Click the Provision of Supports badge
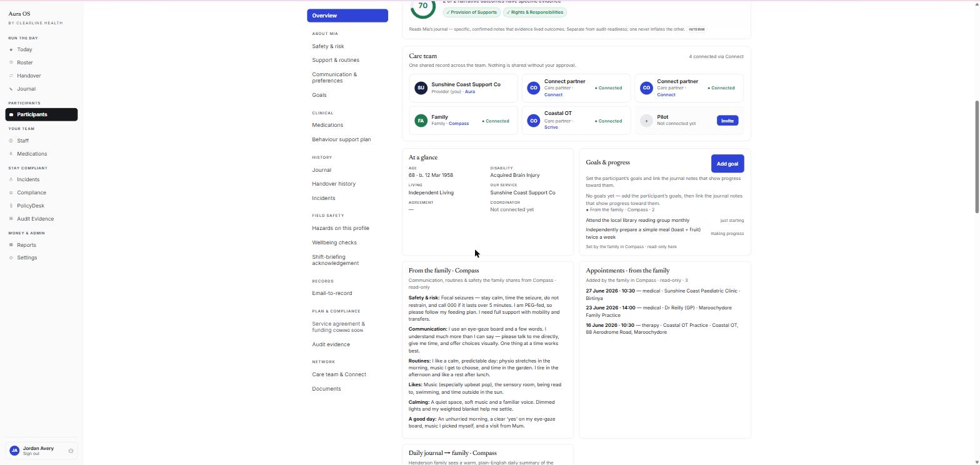Image resolution: width=980 pixels, height=465 pixels. pos(472,12)
